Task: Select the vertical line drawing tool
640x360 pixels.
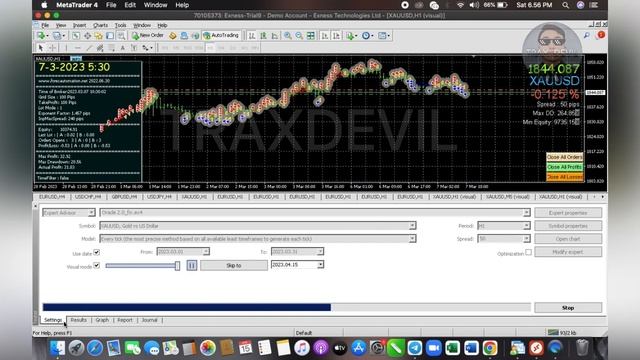Action: pyautogui.click(x=66, y=48)
